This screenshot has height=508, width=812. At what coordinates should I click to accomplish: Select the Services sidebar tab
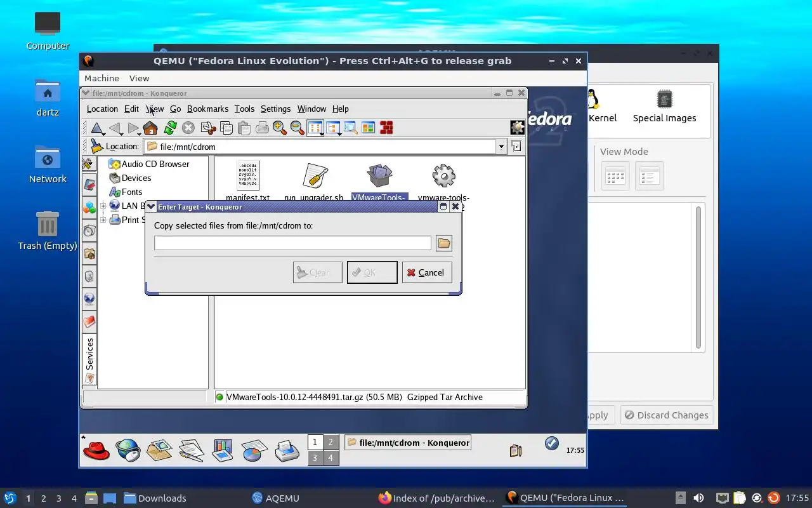click(89, 361)
